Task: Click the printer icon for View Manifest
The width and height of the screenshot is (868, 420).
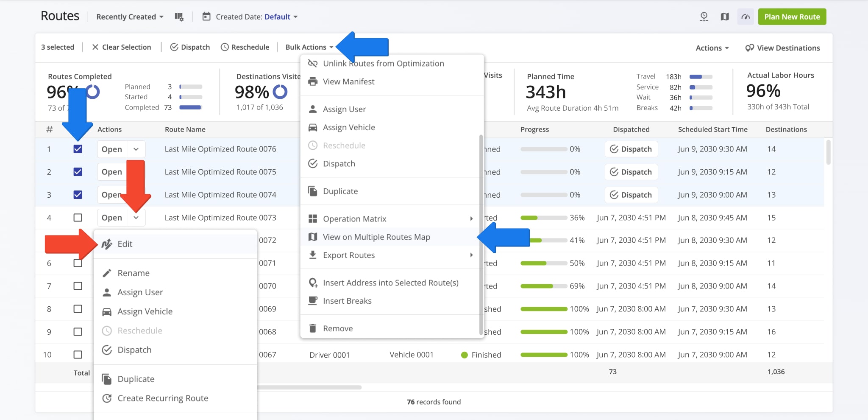Action: pos(313,81)
